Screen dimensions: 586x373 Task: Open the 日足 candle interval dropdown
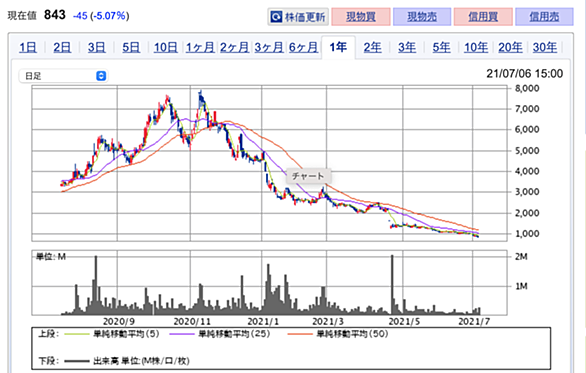(63, 76)
